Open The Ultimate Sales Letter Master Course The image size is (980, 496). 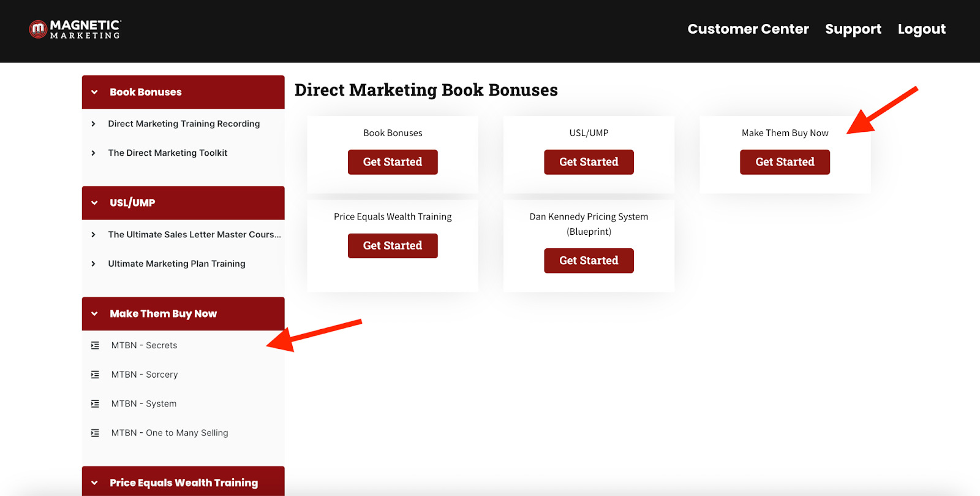(x=195, y=235)
